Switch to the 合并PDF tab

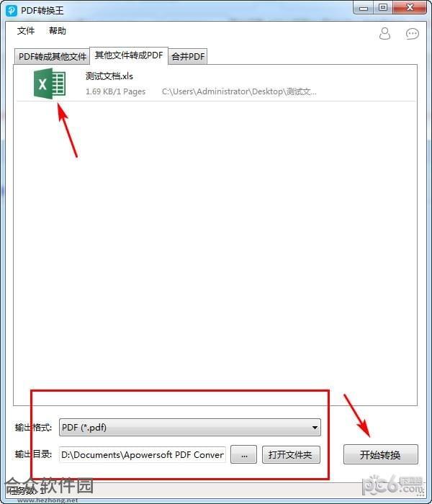pyautogui.click(x=188, y=57)
